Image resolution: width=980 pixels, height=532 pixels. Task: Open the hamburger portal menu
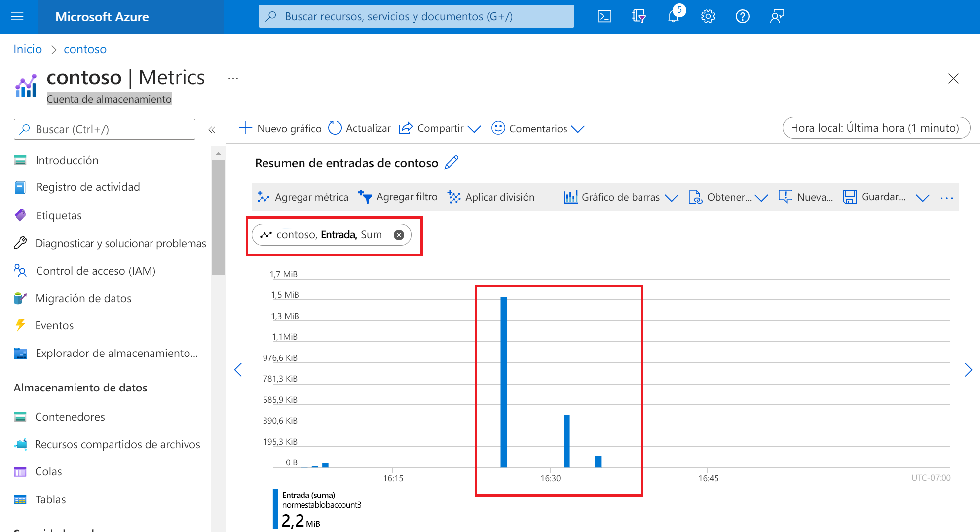(17, 17)
